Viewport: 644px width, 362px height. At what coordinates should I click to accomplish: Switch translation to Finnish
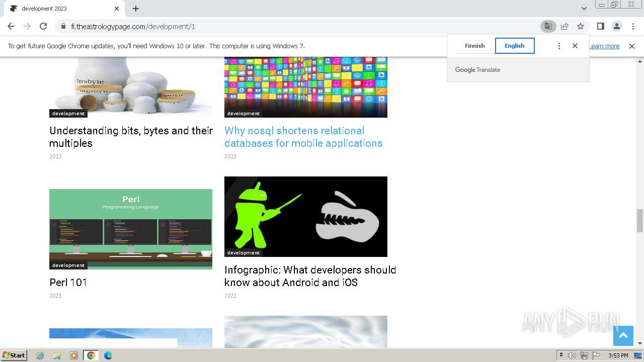pos(474,46)
